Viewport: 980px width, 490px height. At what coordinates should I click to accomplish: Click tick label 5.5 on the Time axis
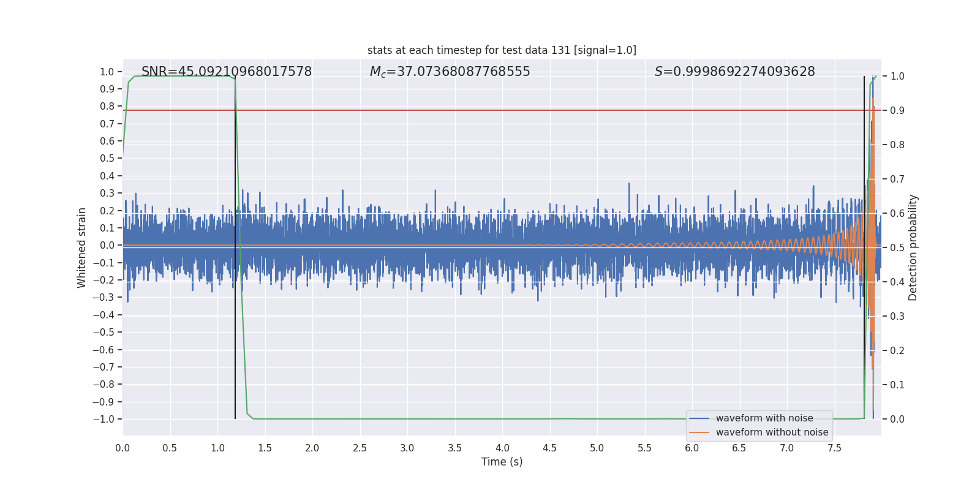(644, 448)
